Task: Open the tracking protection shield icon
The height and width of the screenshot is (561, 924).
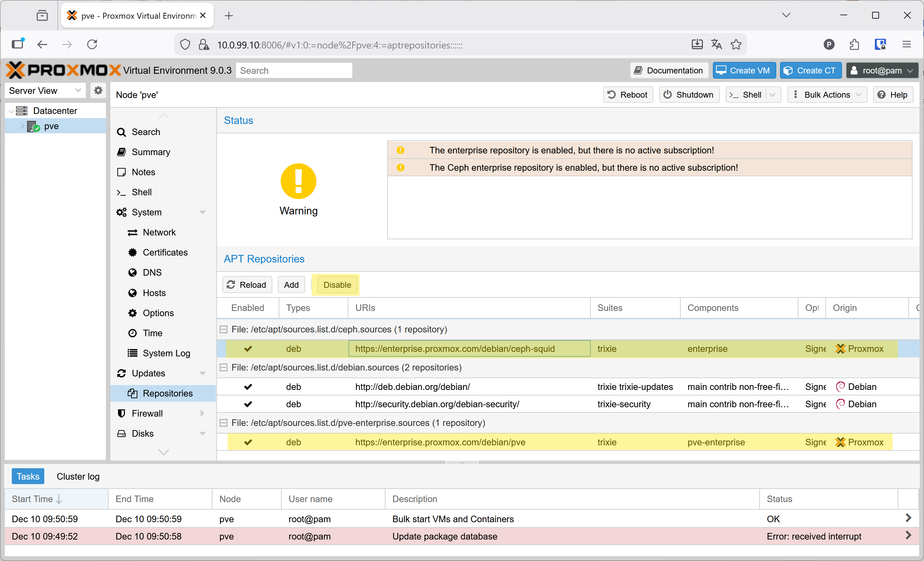Action: [185, 45]
